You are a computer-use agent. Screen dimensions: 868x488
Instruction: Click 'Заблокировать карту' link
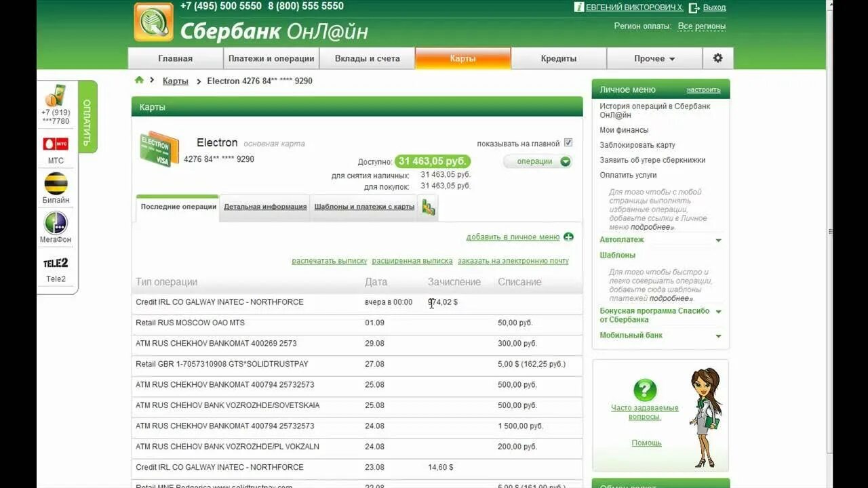(x=637, y=145)
